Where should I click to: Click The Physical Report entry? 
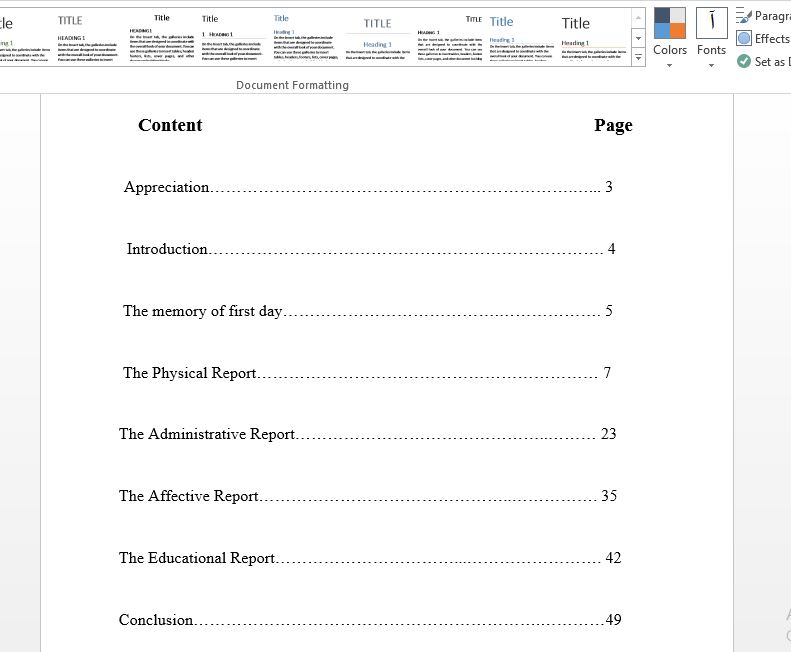point(190,373)
